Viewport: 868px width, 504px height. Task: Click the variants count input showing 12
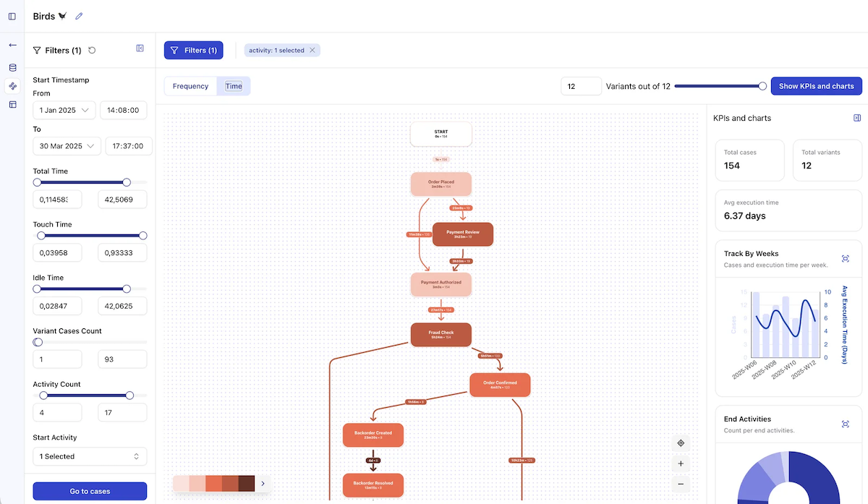pyautogui.click(x=582, y=85)
